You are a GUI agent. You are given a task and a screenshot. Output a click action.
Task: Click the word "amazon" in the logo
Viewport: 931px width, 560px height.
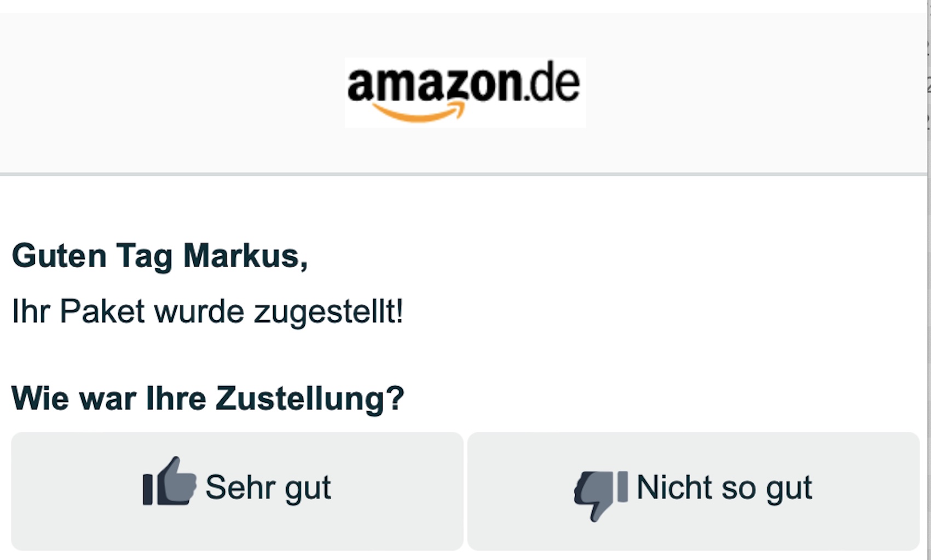(434, 84)
